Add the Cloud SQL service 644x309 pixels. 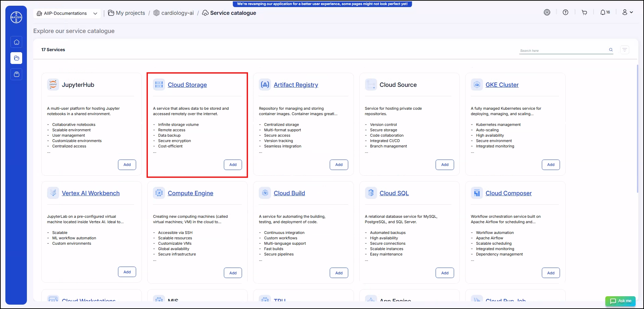(445, 273)
